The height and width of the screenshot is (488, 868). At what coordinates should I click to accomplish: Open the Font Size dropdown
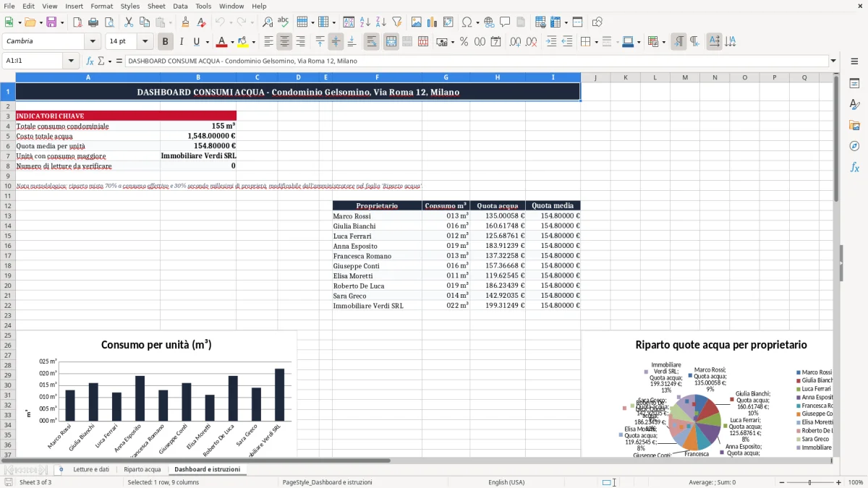(x=145, y=42)
